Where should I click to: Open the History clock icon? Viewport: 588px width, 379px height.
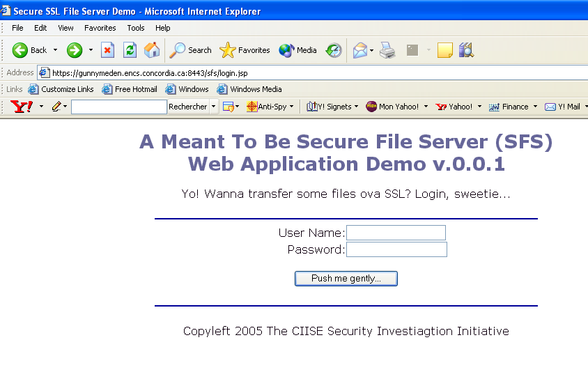(x=334, y=50)
